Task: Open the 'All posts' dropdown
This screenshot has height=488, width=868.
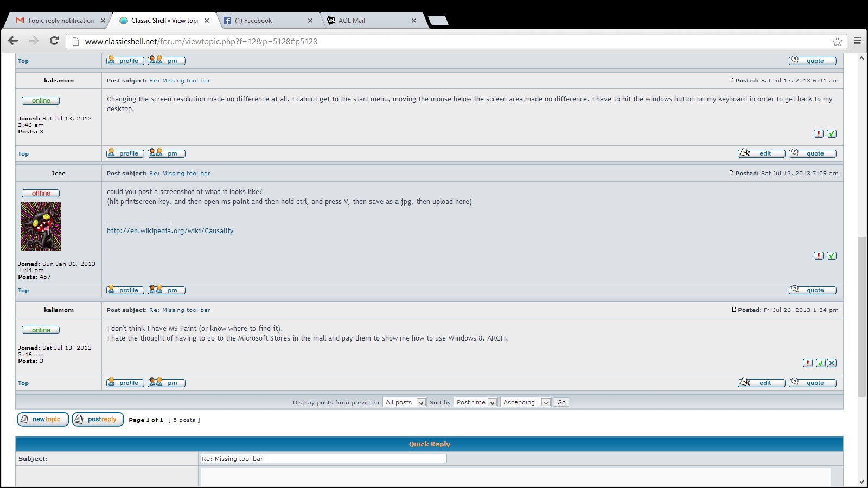Action: 404,402
